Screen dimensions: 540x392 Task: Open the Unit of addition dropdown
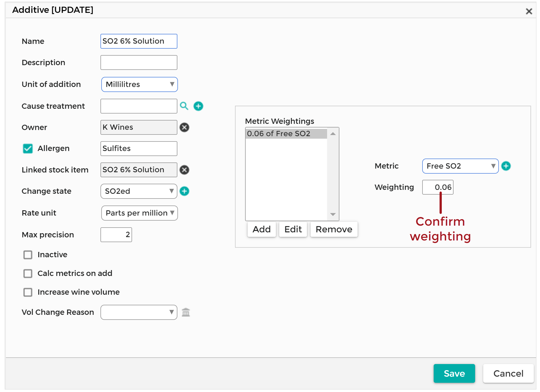[x=139, y=84]
